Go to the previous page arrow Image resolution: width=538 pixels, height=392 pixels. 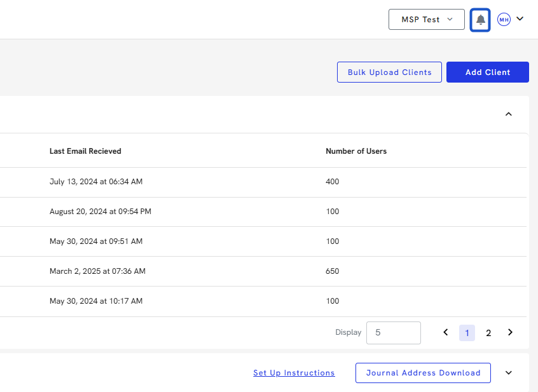tap(446, 332)
